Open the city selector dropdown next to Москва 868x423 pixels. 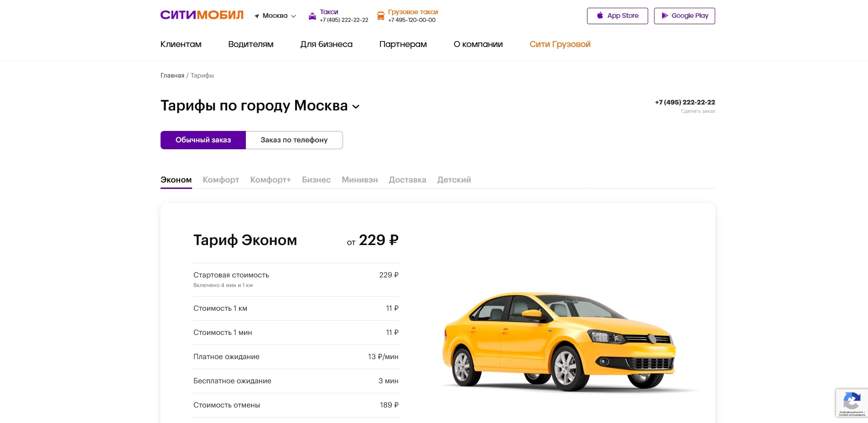click(x=294, y=16)
